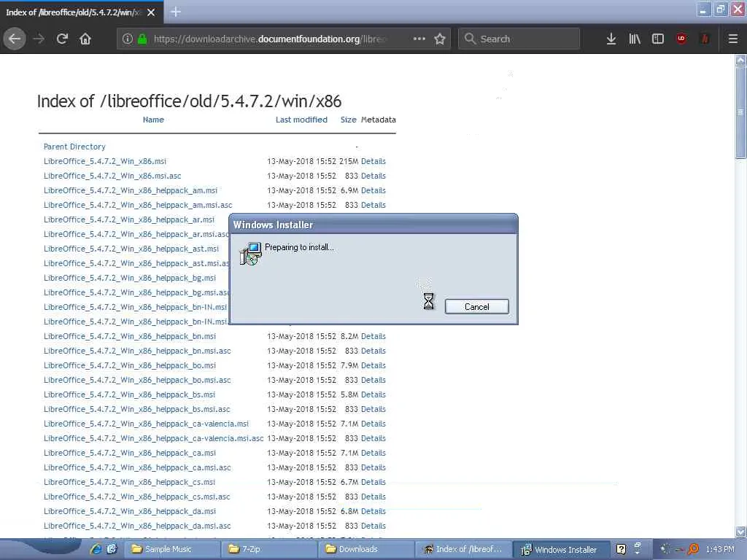Launch Internet Explorer from quick launch
The image size is (747, 560).
point(96,549)
